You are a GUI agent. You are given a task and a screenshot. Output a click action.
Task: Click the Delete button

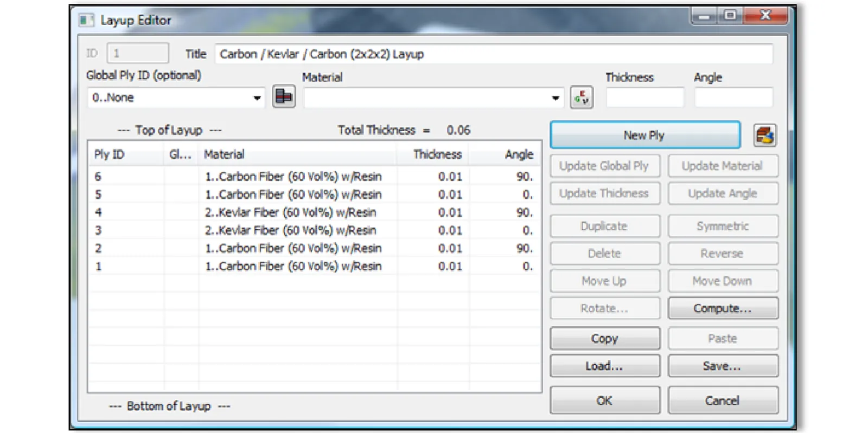(605, 254)
